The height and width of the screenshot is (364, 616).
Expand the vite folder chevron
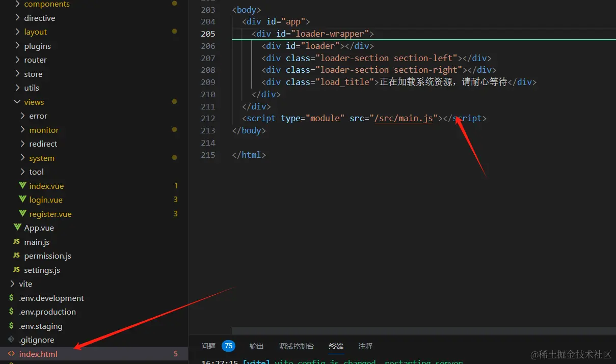tap(12, 284)
